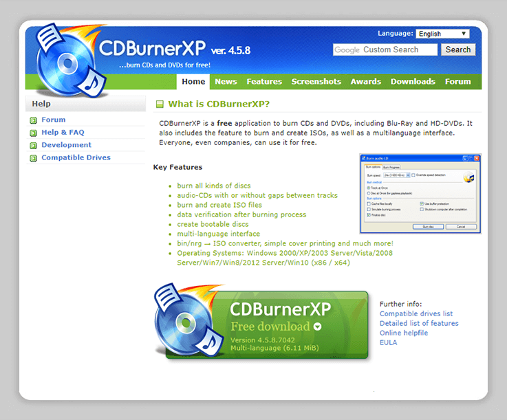Open Compatible drives list link
This screenshot has width=507, height=420.
click(x=416, y=313)
